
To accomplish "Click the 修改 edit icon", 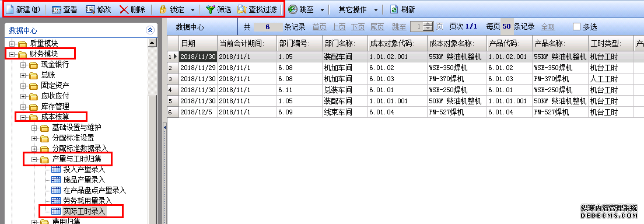I will [x=90, y=9].
